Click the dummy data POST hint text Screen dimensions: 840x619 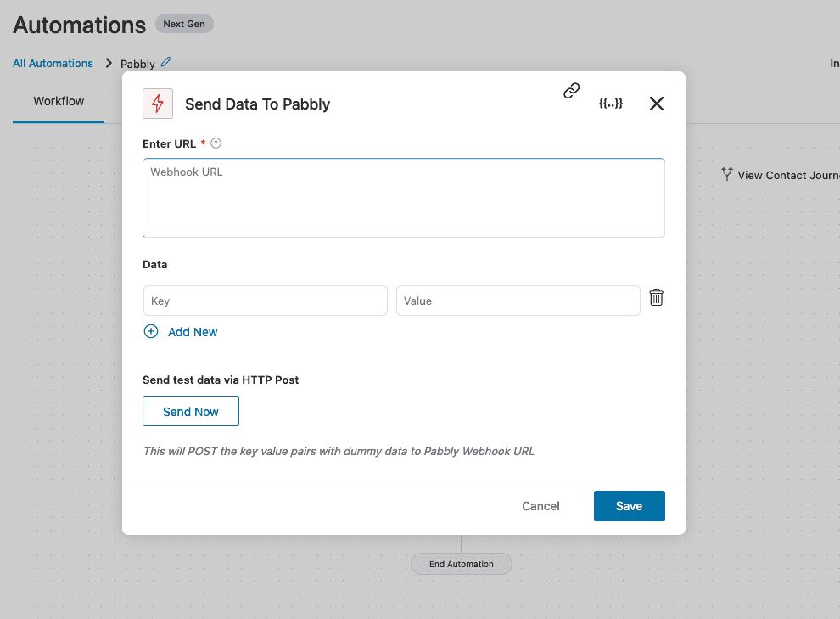(339, 451)
